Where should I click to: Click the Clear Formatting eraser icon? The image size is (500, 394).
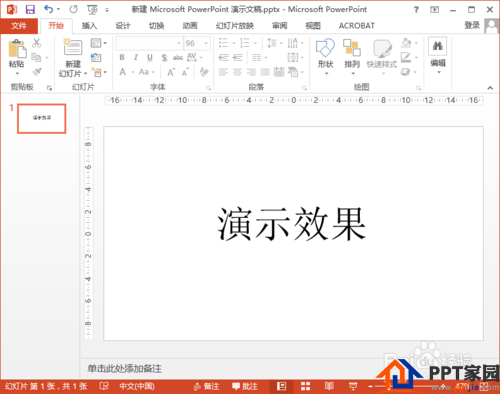tap(204, 72)
